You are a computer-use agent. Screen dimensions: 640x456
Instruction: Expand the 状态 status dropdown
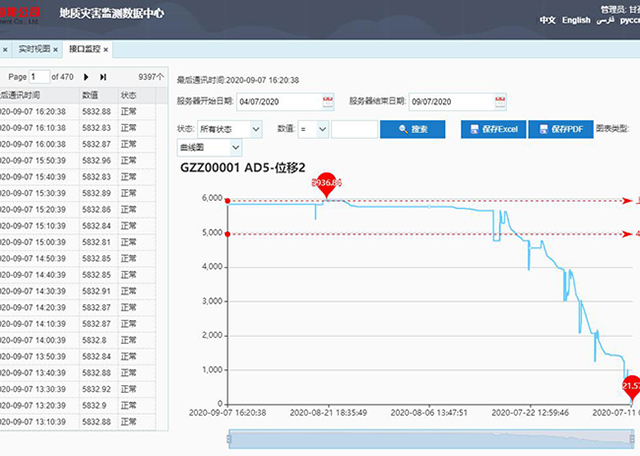[x=229, y=129]
